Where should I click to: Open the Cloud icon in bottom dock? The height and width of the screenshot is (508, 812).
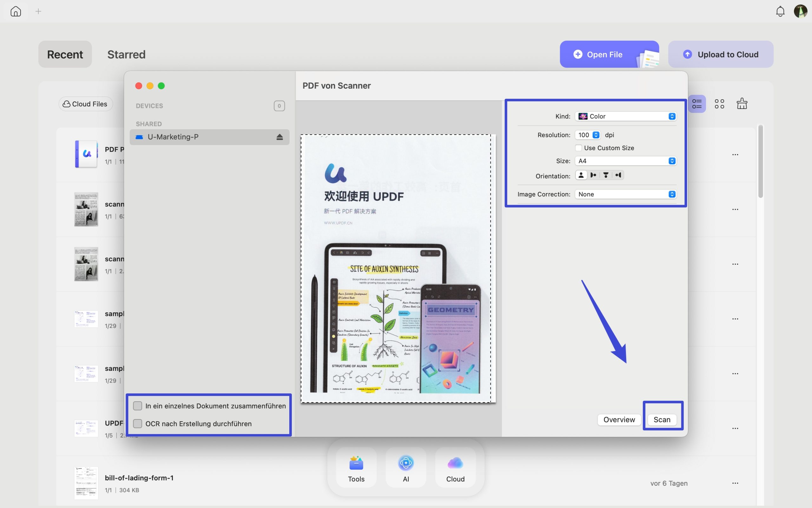[455, 467]
